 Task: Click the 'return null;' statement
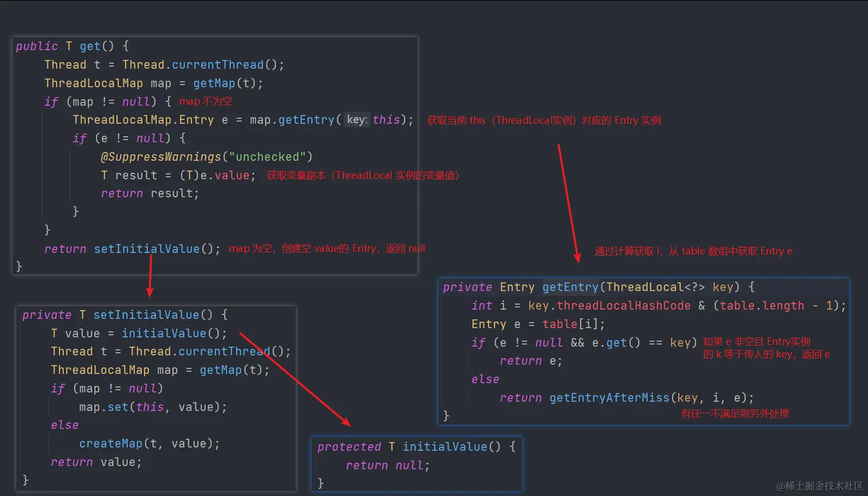(388, 465)
